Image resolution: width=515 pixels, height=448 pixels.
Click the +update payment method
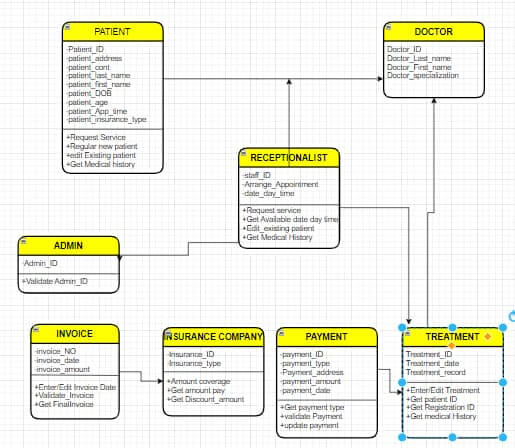tap(309, 425)
